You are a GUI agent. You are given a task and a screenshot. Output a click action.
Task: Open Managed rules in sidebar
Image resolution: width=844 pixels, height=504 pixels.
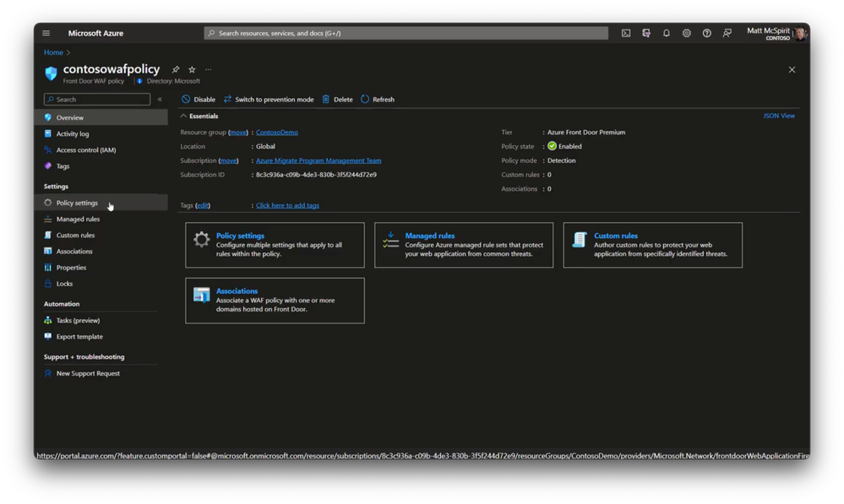pyautogui.click(x=101, y=219)
